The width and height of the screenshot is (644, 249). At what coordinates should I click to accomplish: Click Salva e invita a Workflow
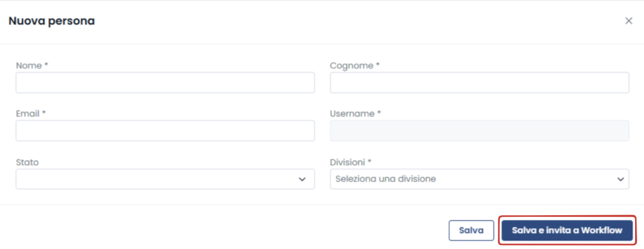tap(567, 231)
